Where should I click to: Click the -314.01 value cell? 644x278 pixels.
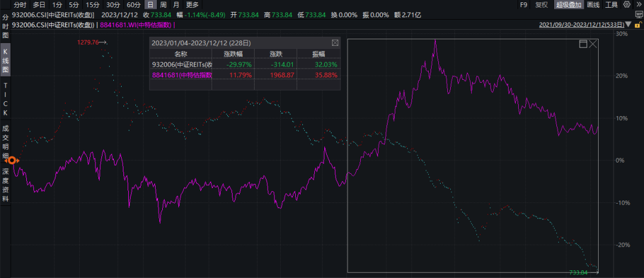pyautogui.click(x=283, y=64)
